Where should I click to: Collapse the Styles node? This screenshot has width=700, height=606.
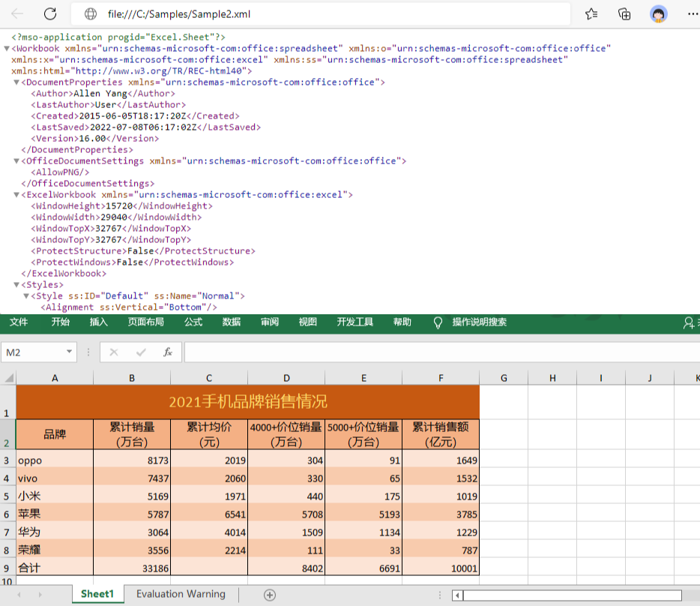pyautogui.click(x=16, y=285)
